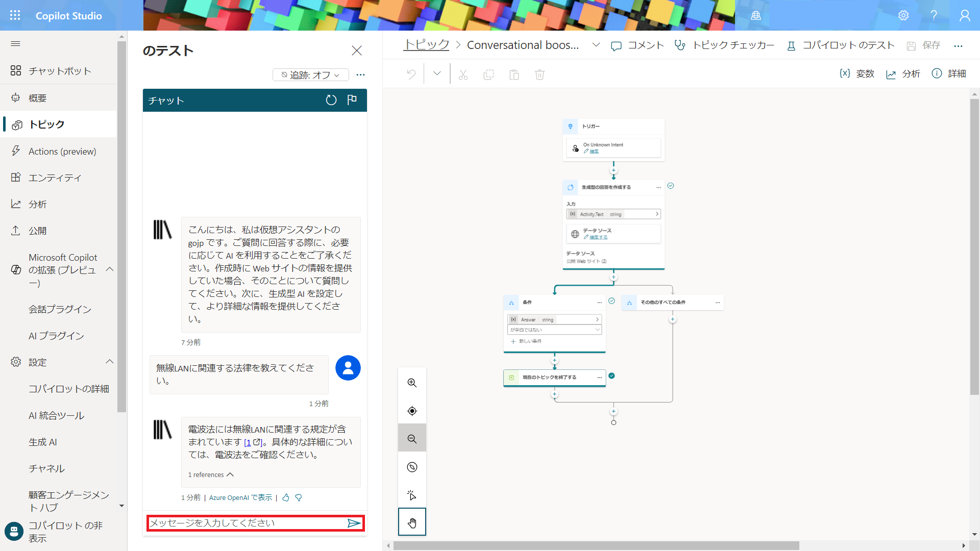Image resolution: width=980 pixels, height=551 pixels.
Task: Zoom out on the topic canvas
Action: tap(412, 439)
